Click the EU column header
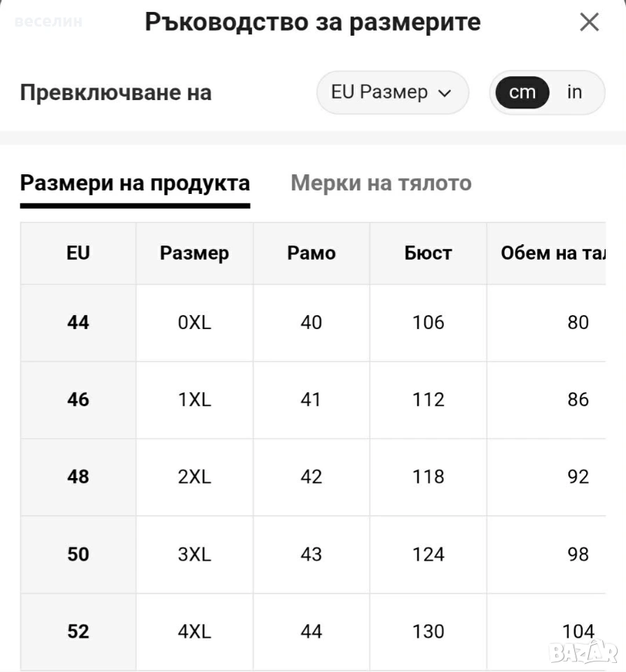This screenshot has height=672, width=626. [78, 253]
